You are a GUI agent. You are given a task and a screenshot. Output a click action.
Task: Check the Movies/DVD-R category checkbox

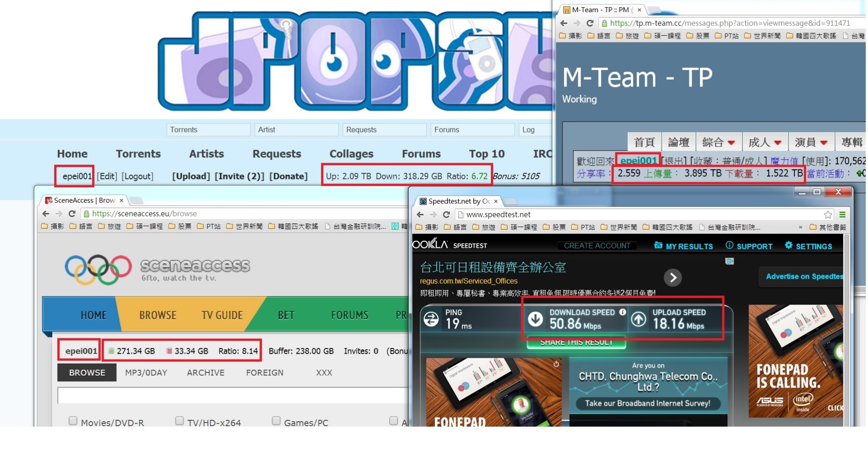point(73,421)
